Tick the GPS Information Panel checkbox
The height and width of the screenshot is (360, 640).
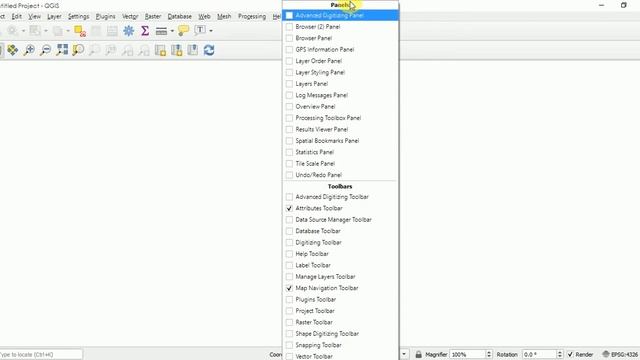pos(289,50)
